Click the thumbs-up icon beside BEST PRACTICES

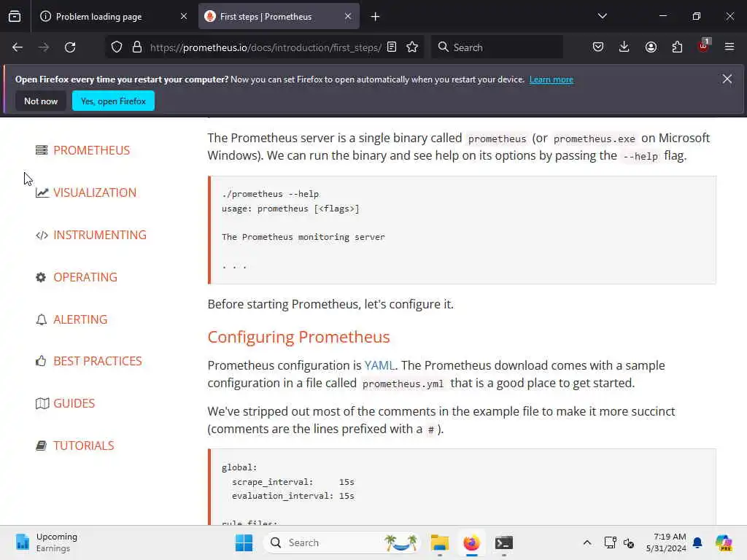click(41, 362)
